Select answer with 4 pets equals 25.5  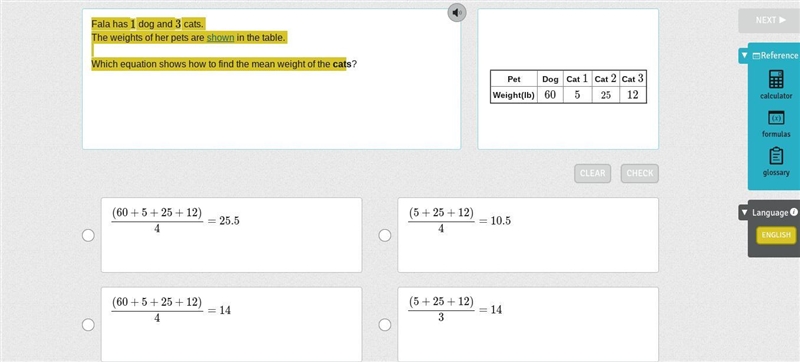[x=88, y=235]
